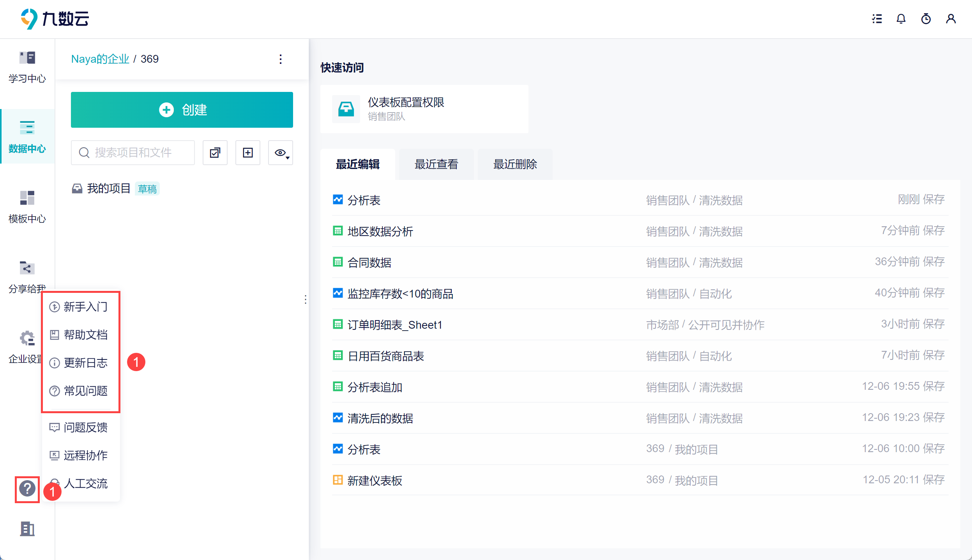Open the Naya的企业 breadcrumb link
This screenshot has height=560, width=972.
tap(100, 59)
